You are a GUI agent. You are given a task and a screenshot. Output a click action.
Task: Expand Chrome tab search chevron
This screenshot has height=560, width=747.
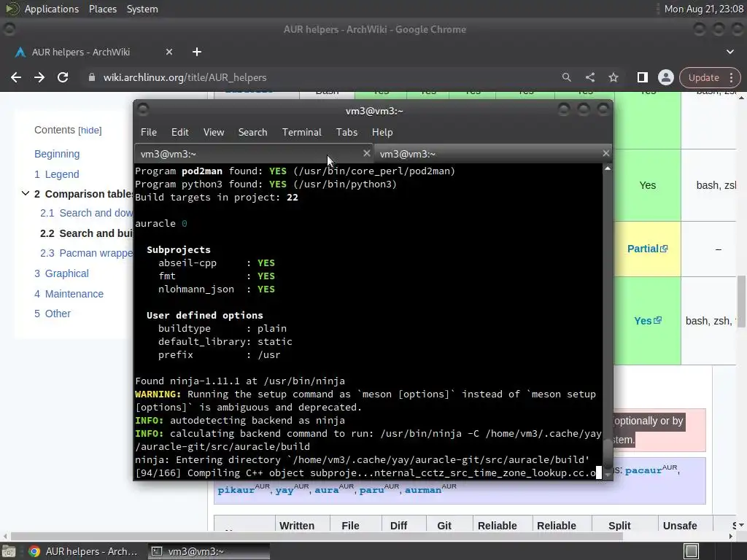pyautogui.click(x=729, y=52)
